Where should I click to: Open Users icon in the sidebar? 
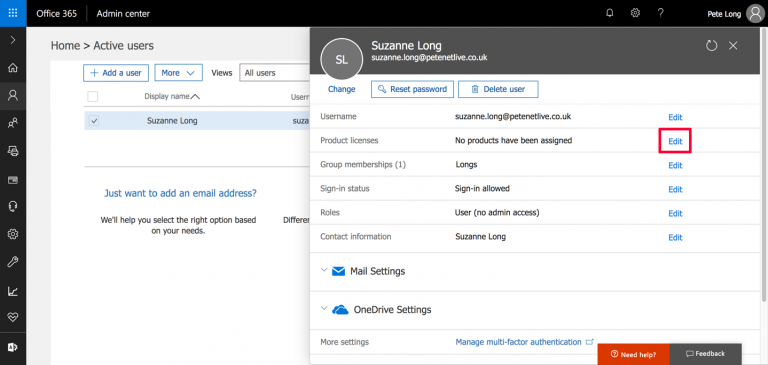(13, 95)
